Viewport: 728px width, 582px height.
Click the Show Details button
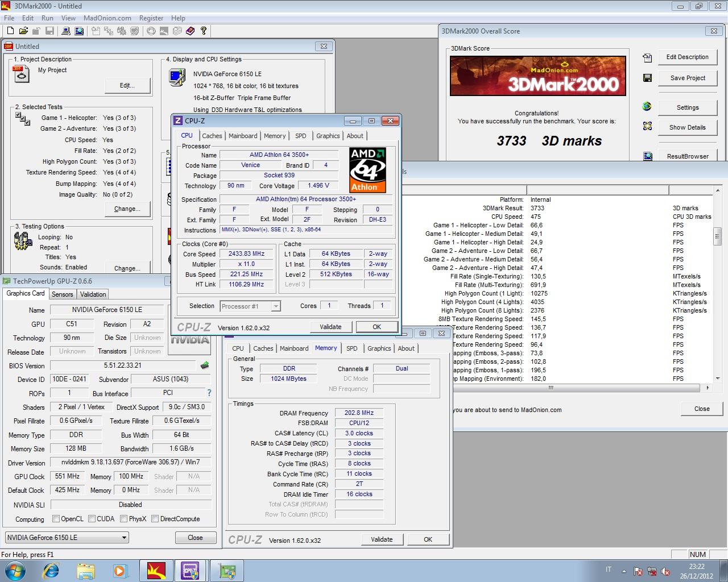click(x=687, y=127)
